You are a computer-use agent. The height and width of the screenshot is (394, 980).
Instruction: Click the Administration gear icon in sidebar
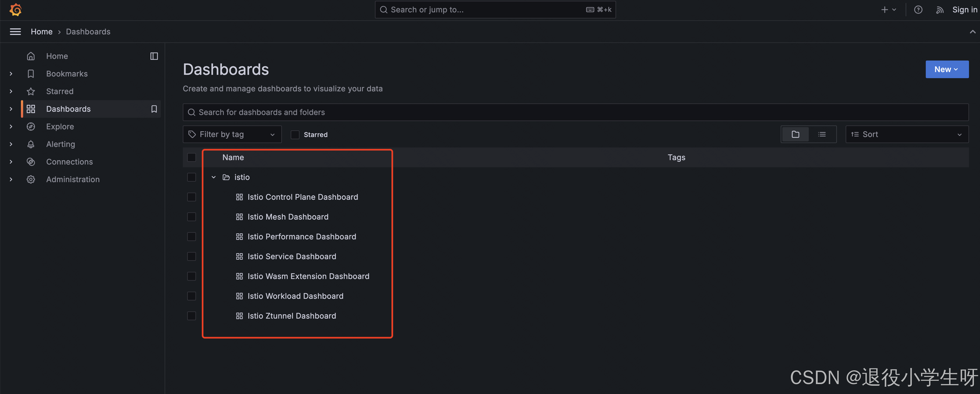pos(31,179)
